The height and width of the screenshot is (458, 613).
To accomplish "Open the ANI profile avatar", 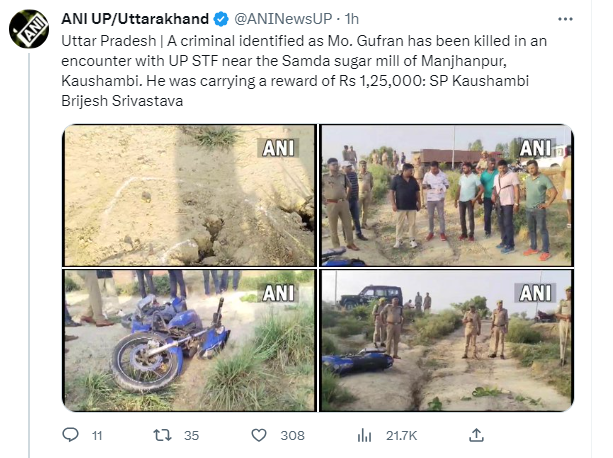I will (x=30, y=28).
